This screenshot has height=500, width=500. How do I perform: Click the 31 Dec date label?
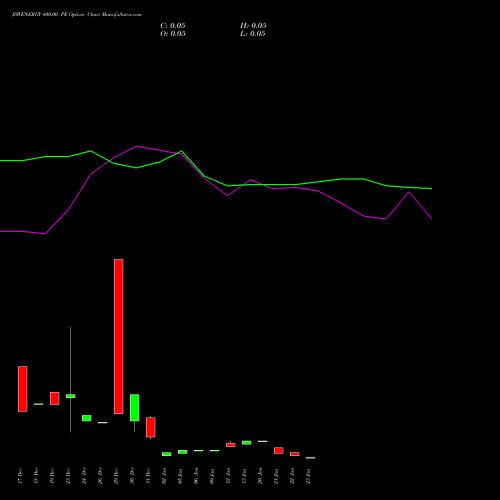pyautogui.click(x=148, y=476)
